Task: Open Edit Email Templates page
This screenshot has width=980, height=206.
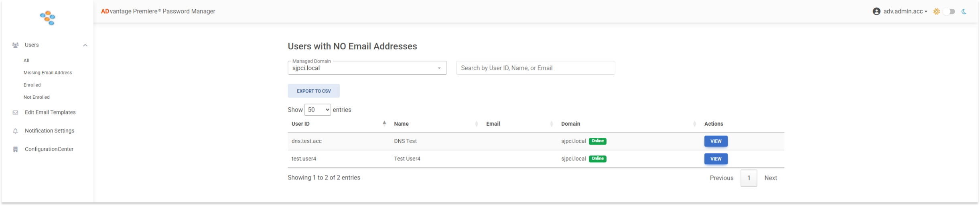Action: 50,112
